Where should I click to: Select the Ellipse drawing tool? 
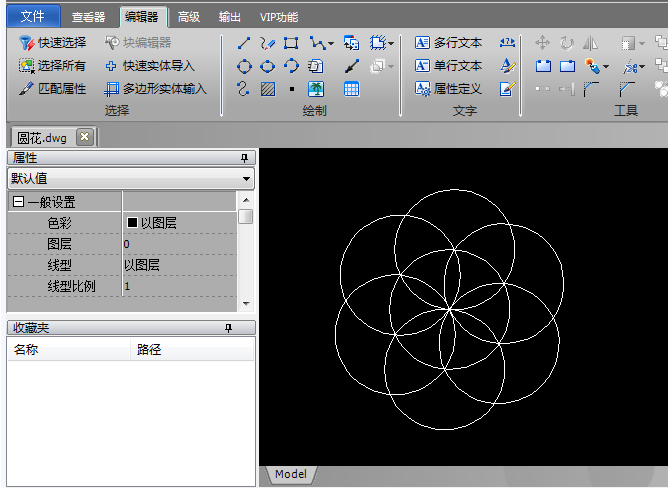coord(268,66)
